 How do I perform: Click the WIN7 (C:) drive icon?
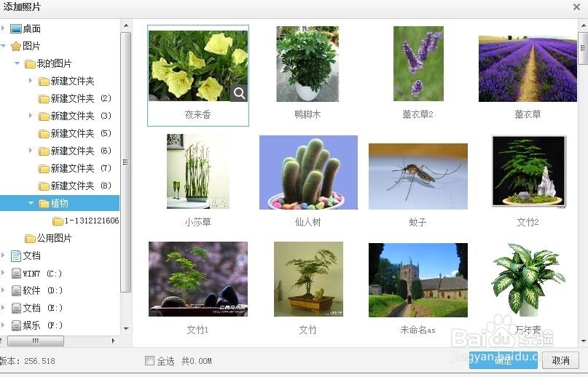(x=16, y=274)
